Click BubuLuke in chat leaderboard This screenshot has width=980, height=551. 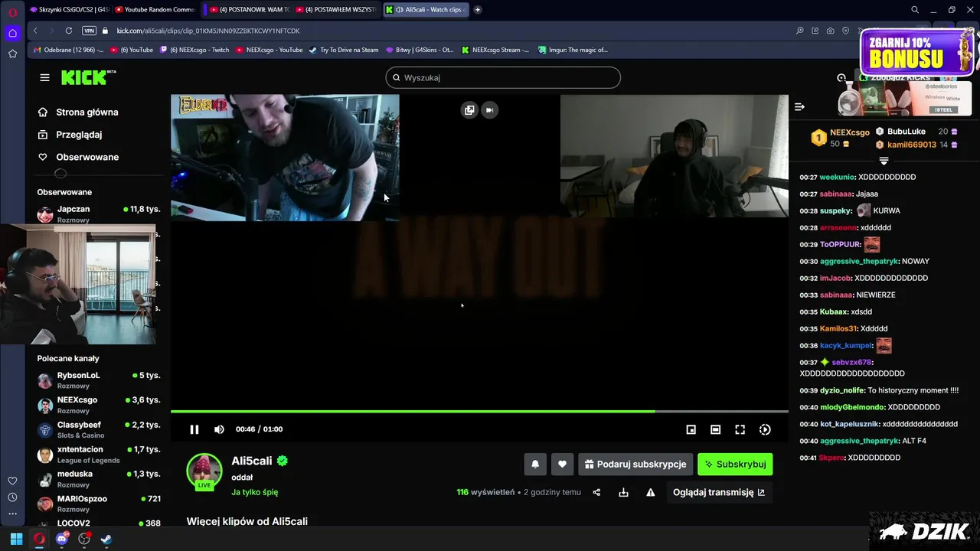pyautogui.click(x=906, y=132)
